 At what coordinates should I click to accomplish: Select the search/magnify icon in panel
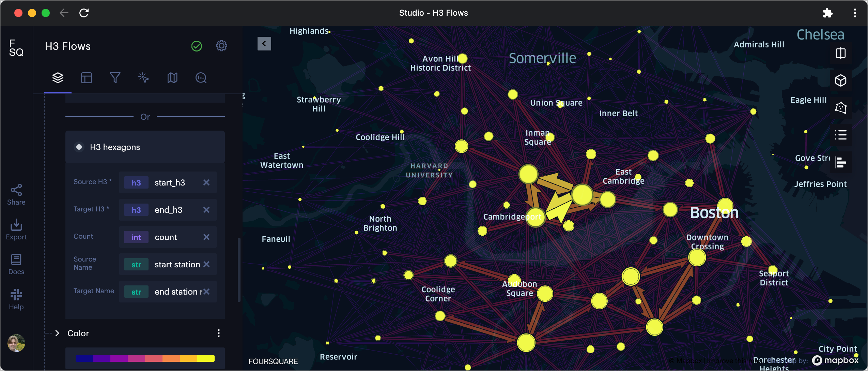coord(201,77)
